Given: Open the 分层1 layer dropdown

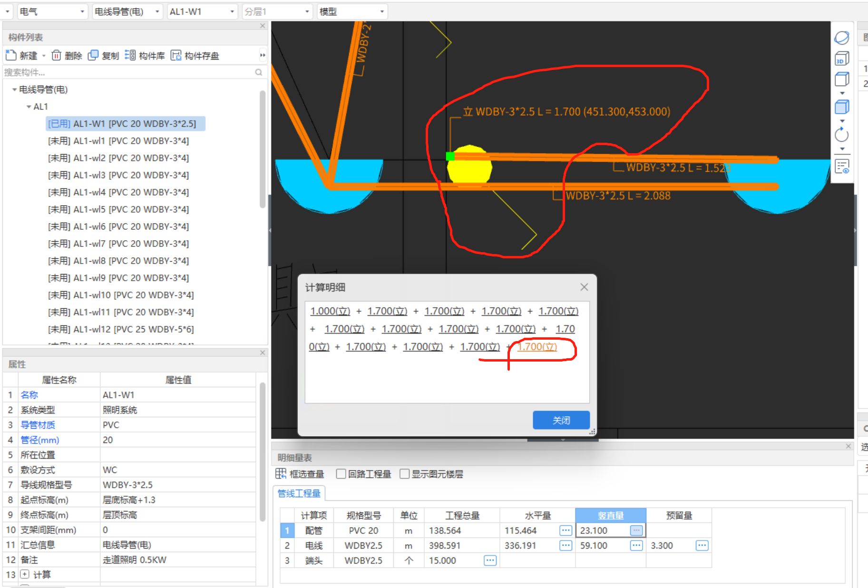Looking at the screenshot, I should click(277, 11).
